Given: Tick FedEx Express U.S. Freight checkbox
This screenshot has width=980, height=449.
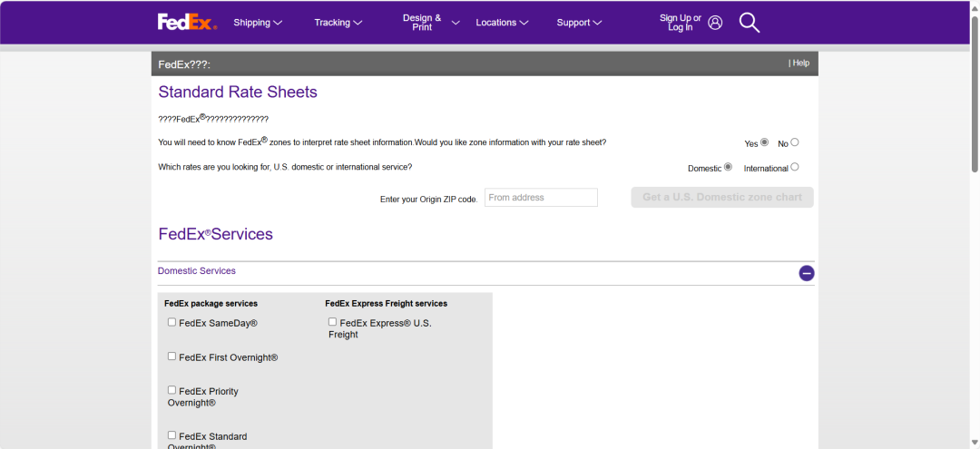Looking at the screenshot, I should (332, 322).
